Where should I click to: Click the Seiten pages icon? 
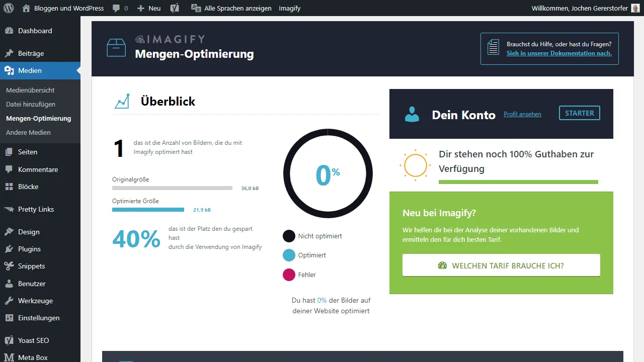9,152
